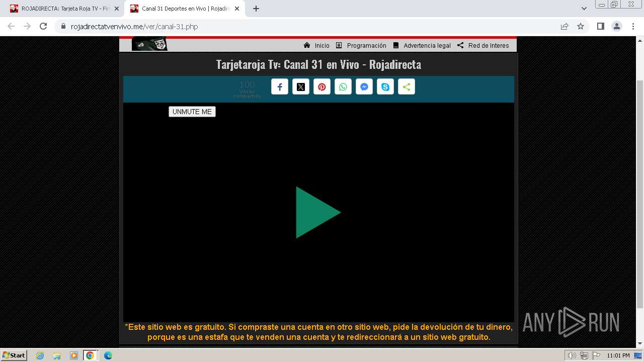
Task: View site information lock icon
Action: 63,27
